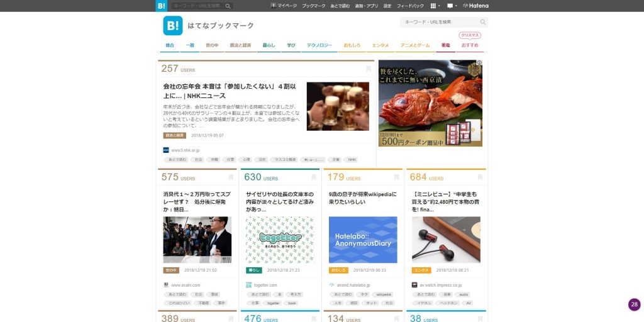Open the Hatena logo link in top bar

click(475, 6)
